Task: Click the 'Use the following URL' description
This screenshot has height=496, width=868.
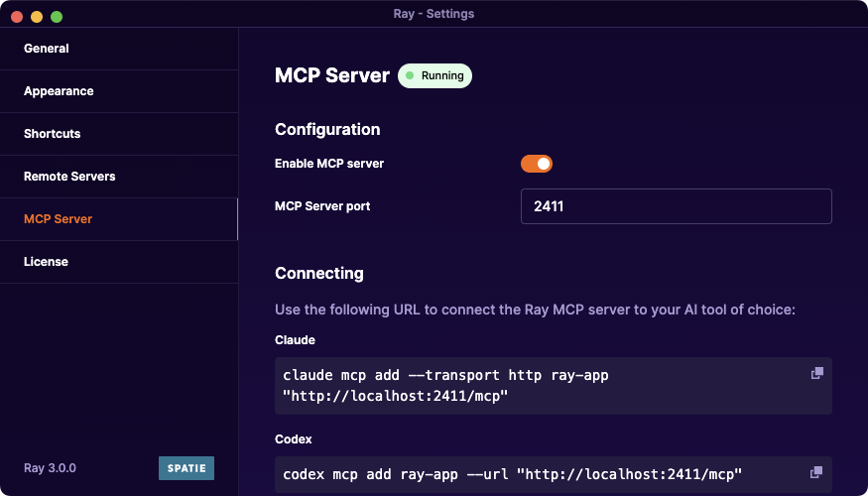Action: click(535, 310)
